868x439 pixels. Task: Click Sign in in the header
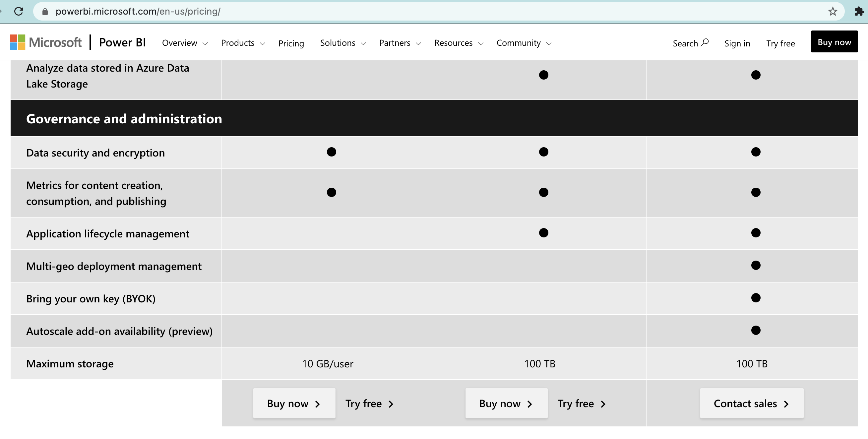[737, 43]
